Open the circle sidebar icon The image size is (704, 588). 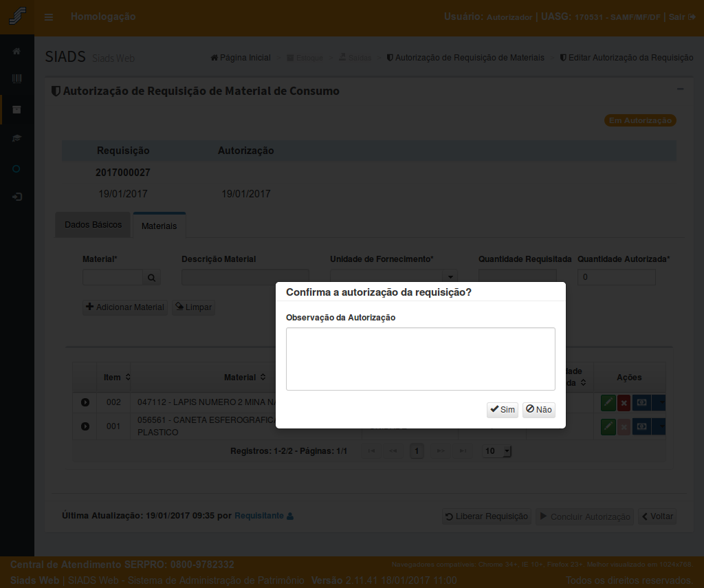click(x=16, y=169)
